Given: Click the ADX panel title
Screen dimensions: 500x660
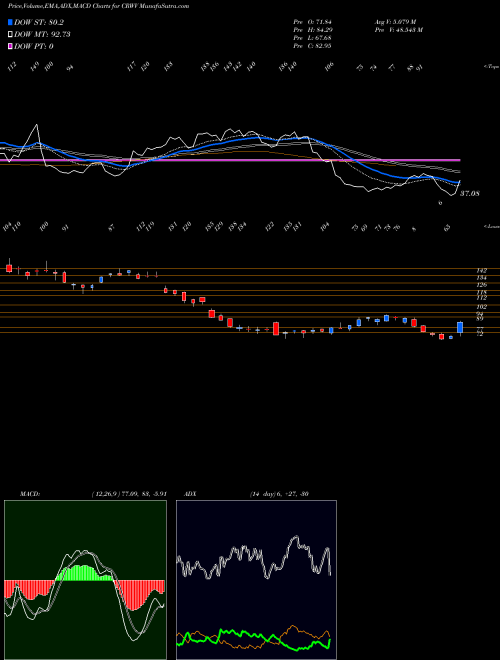Looking at the screenshot, I should (190, 494).
